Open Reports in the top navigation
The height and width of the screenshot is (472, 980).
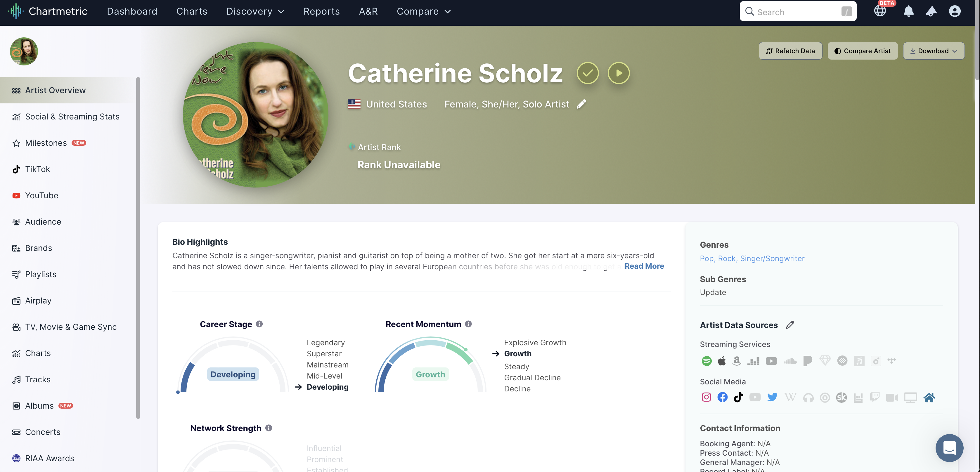[321, 11]
